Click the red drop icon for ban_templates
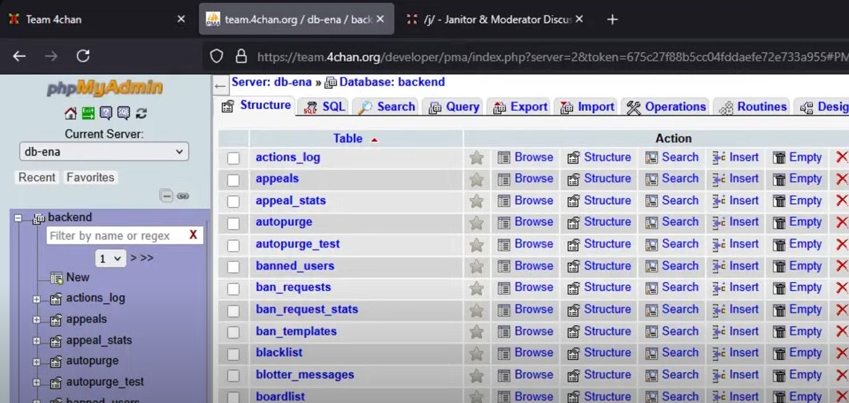Screen dimensions: 849x403 [x=842, y=332]
